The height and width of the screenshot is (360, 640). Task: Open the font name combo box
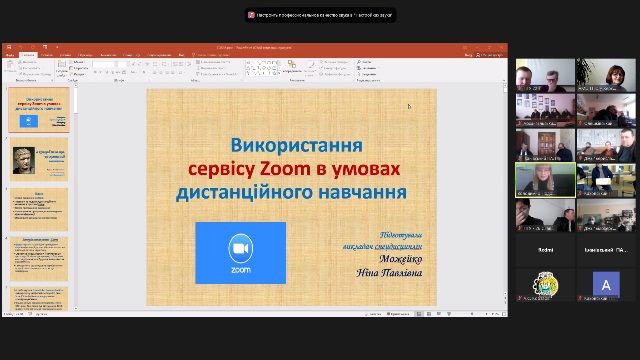pos(105,64)
